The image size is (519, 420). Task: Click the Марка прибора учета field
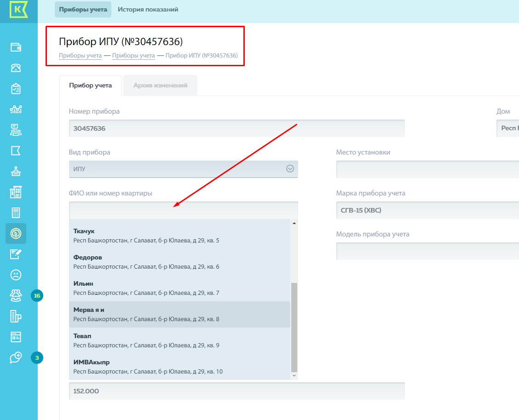427,210
